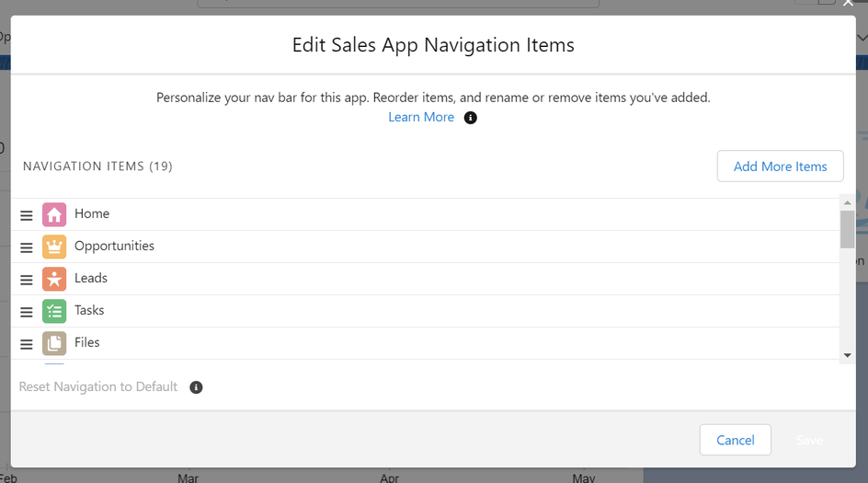Click the Files document icon
The image size is (868, 483).
pos(54,343)
